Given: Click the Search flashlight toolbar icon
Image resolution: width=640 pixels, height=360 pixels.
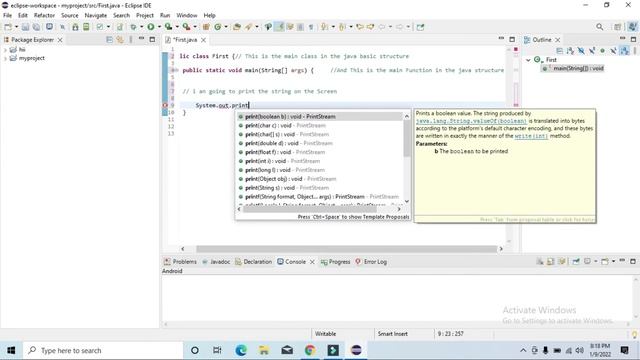Looking at the screenshot, I should tap(249, 27).
